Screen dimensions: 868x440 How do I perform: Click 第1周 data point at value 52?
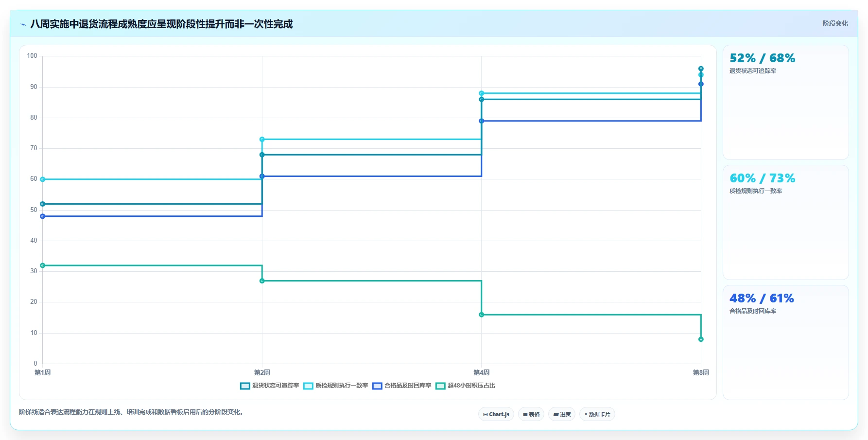click(43, 204)
